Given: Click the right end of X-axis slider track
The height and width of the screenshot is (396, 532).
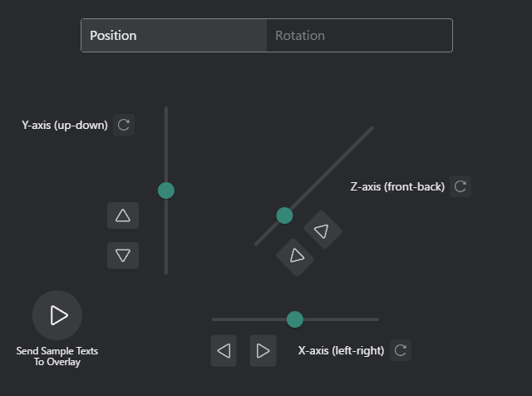Looking at the screenshot, I should click(x=375, y=319).
